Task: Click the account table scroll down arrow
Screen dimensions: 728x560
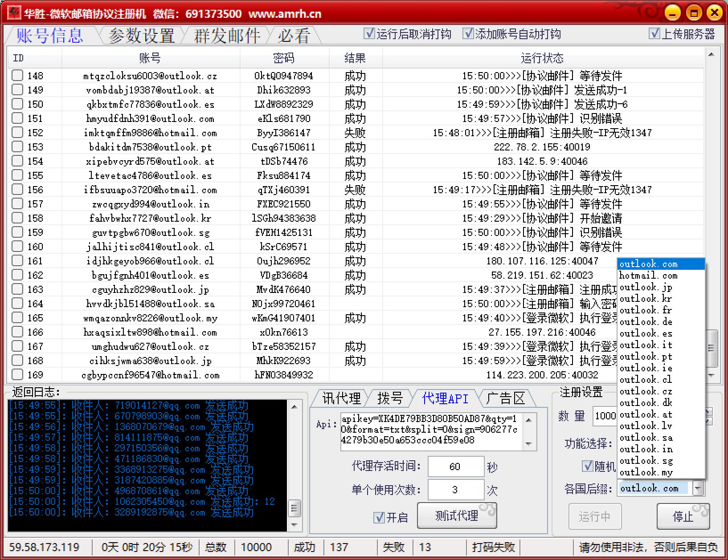Action: point(711,376)
